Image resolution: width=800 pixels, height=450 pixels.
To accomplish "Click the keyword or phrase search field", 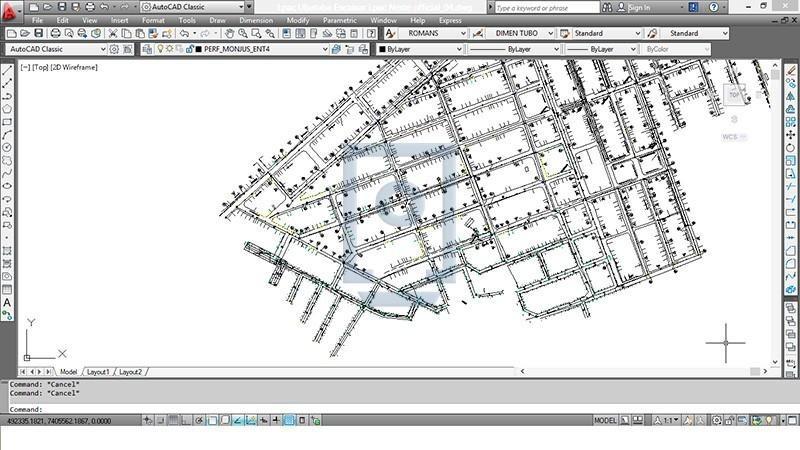I will click(540, 7).
